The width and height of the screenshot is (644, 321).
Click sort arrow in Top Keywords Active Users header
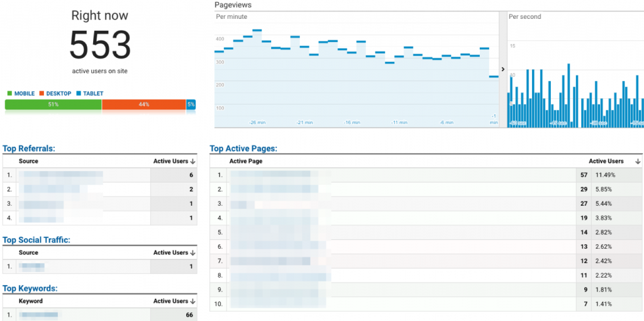193,301
